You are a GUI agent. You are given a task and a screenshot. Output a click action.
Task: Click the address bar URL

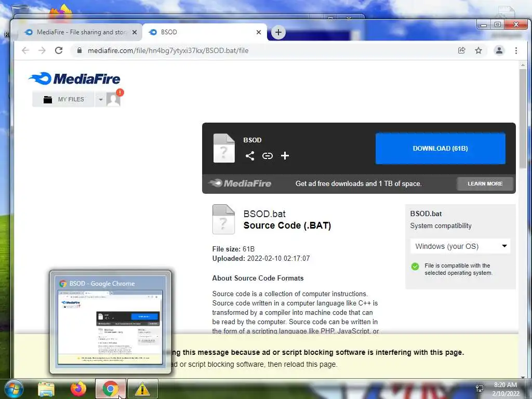pos(168,50)
